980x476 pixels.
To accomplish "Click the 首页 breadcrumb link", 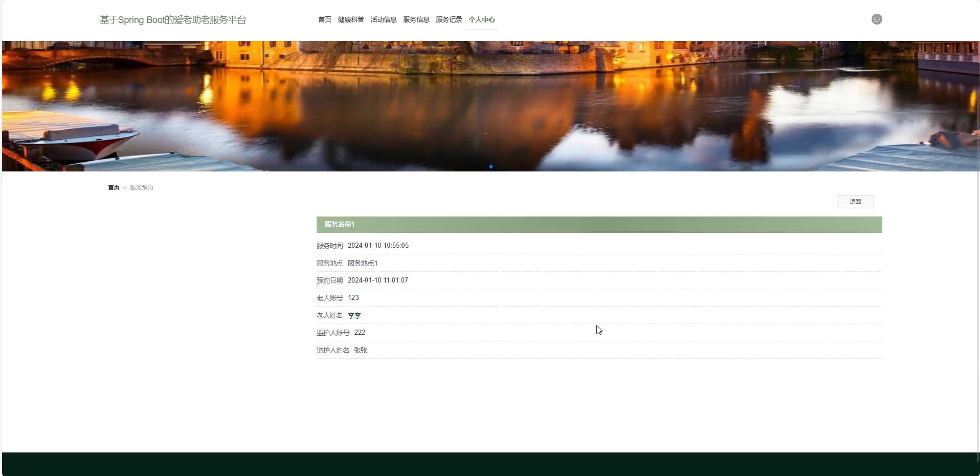I will pos(114,187).
